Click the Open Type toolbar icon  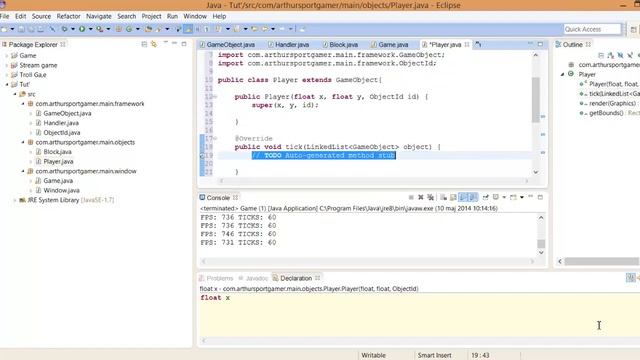click(x=148, y=29)
